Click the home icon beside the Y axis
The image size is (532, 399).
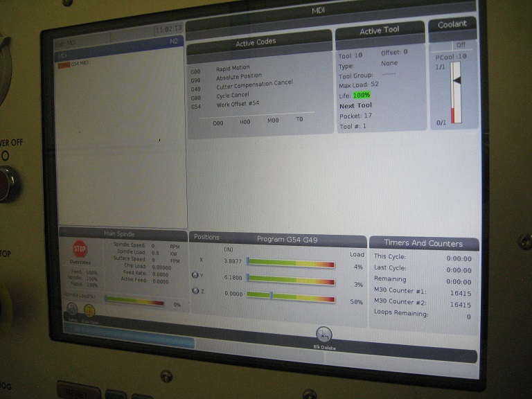(x=195, y=275)
